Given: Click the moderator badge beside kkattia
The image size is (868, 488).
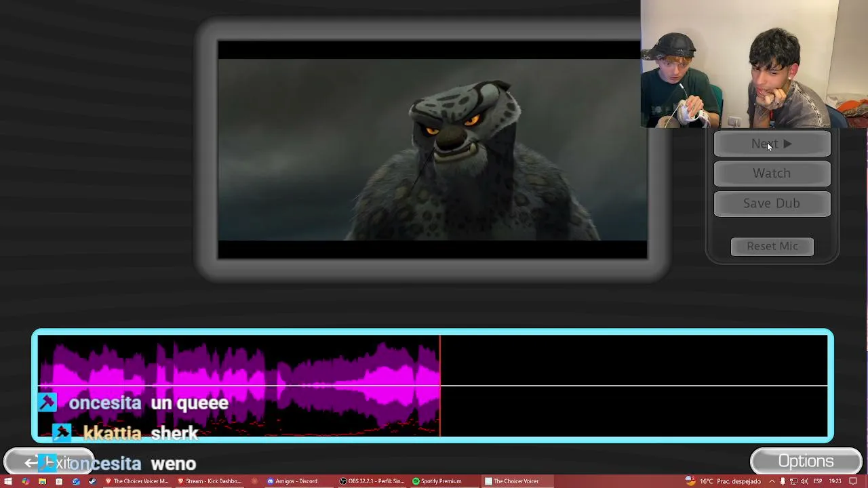Looking at the screenshot, I should tap(62, 432).
